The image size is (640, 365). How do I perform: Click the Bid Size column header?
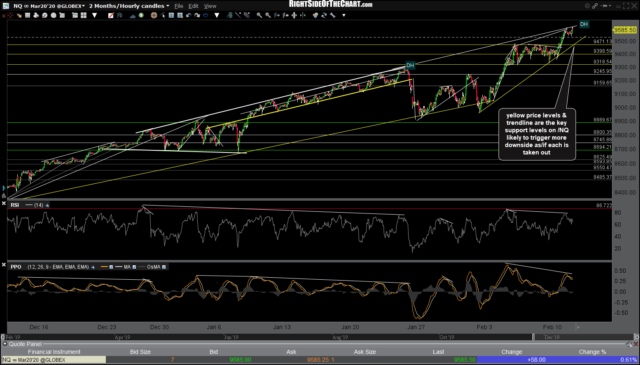[140, 352]
